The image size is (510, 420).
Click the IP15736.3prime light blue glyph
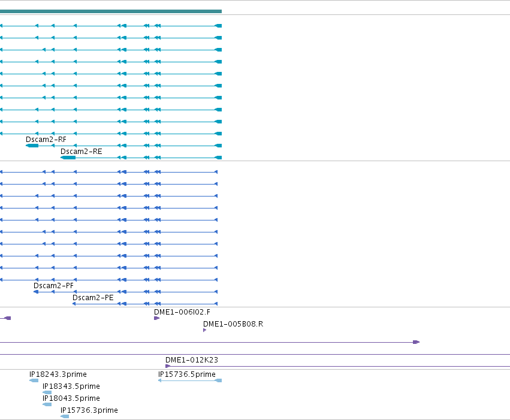point(65,417)
